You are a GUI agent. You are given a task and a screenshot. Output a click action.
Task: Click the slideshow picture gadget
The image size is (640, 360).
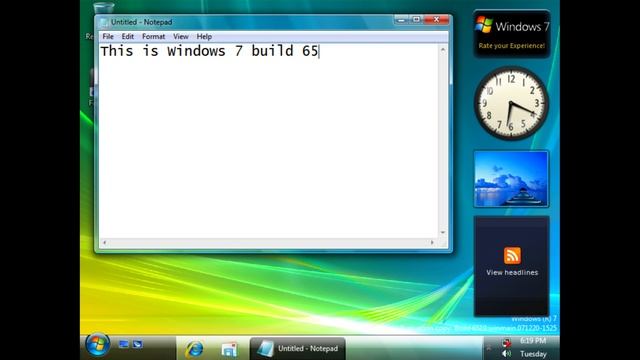[x=511, y=179]
